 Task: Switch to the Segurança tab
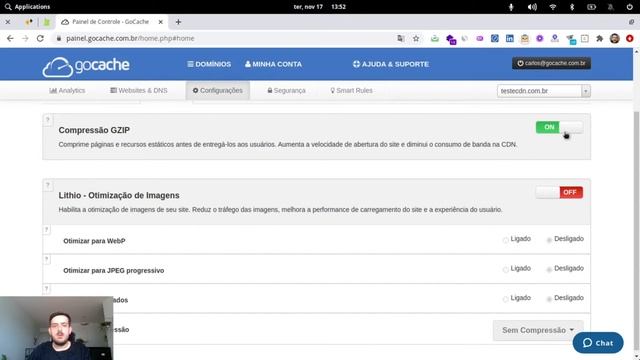[287, 91]
